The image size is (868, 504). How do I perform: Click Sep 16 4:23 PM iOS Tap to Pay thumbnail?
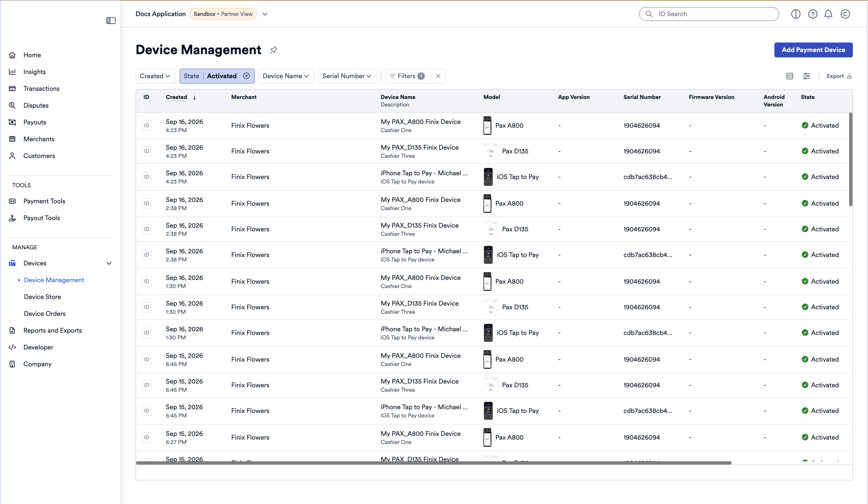tap(488, 177)
